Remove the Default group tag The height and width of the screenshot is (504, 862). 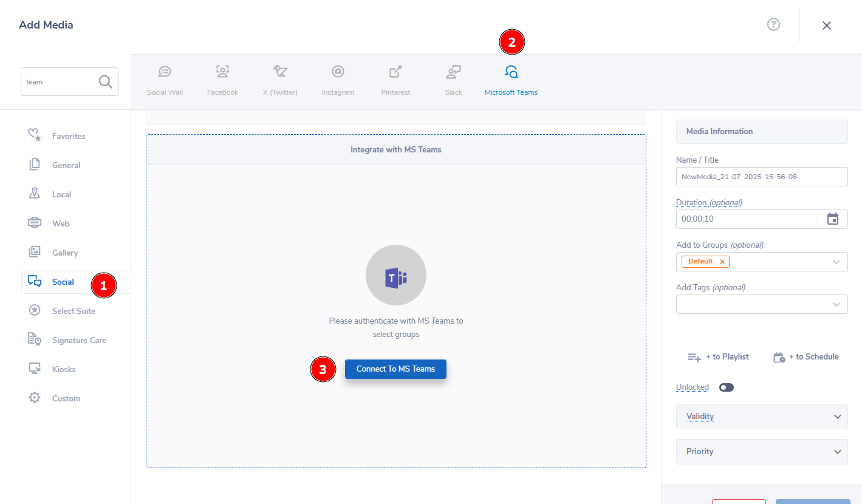pyautogui.click(x=722, y=262)
